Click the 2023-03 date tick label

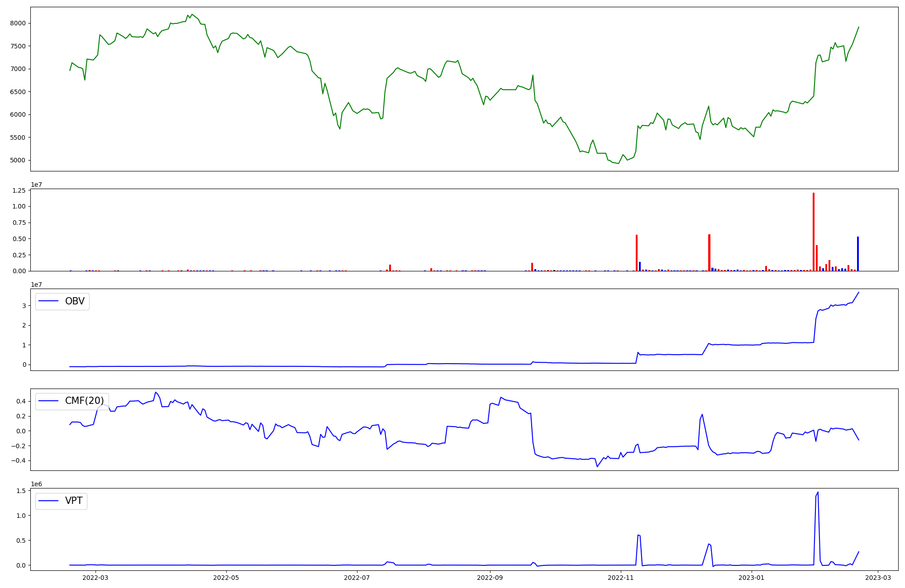(x=878, y=578)
